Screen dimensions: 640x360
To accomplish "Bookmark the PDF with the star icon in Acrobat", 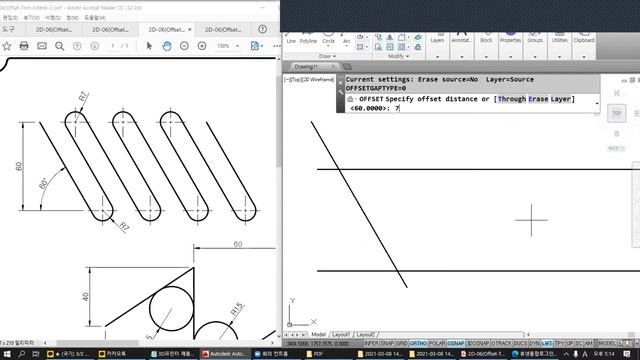I will 7,46.
